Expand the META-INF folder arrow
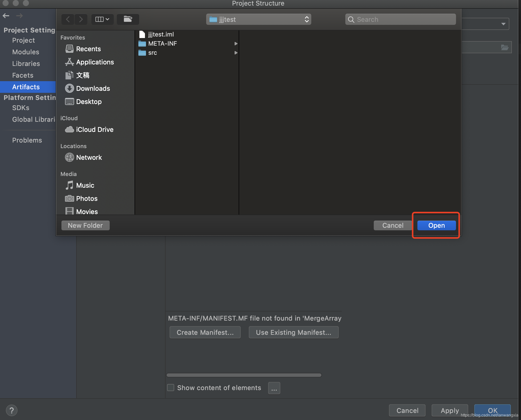521x420 pixels. point(236,44)
